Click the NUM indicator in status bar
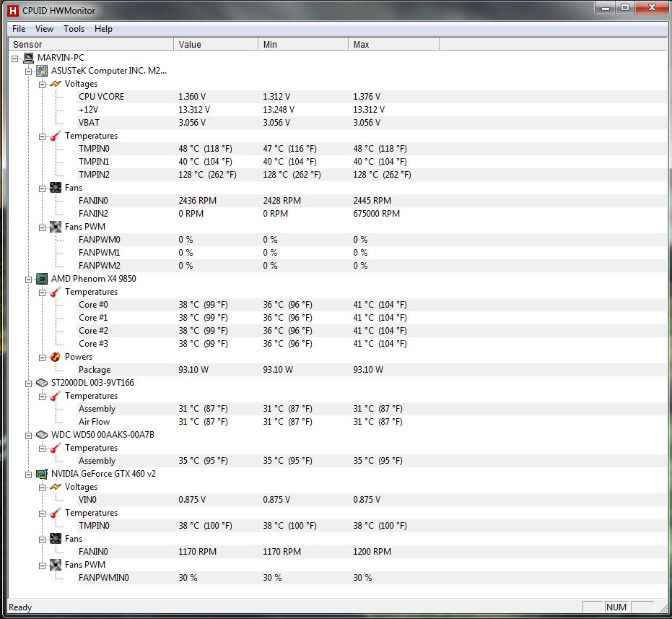 point(616,607)
